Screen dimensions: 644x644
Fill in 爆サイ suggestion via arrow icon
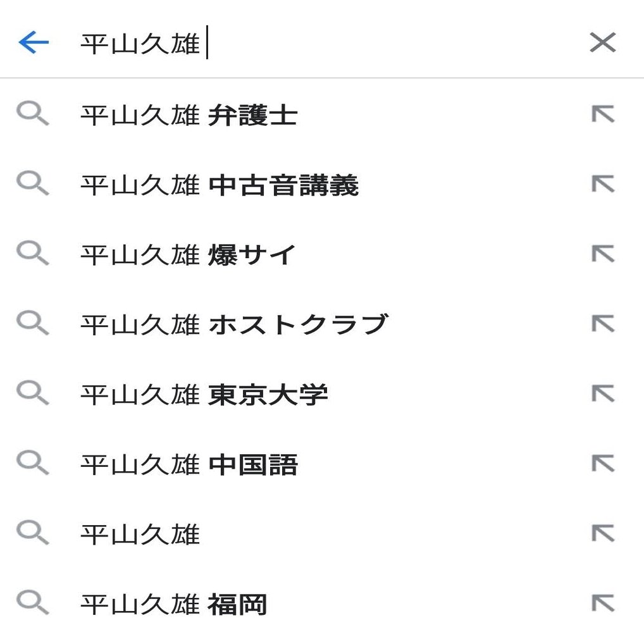pyautogui.click(x=603, y=254)
